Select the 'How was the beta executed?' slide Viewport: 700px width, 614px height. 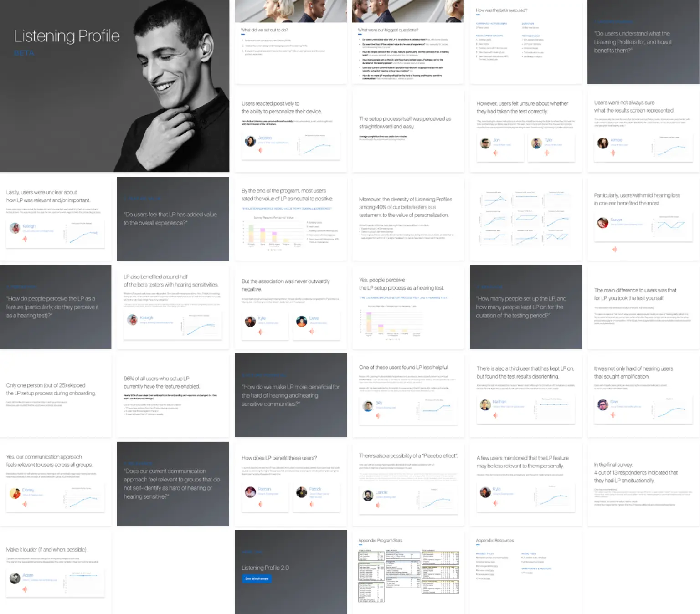[525, 42]
